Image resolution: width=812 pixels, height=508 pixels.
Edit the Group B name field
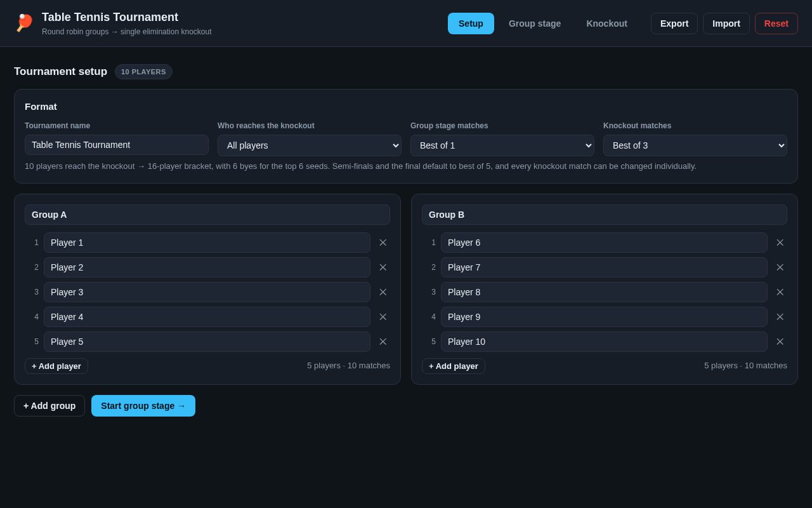coord(605,215)
